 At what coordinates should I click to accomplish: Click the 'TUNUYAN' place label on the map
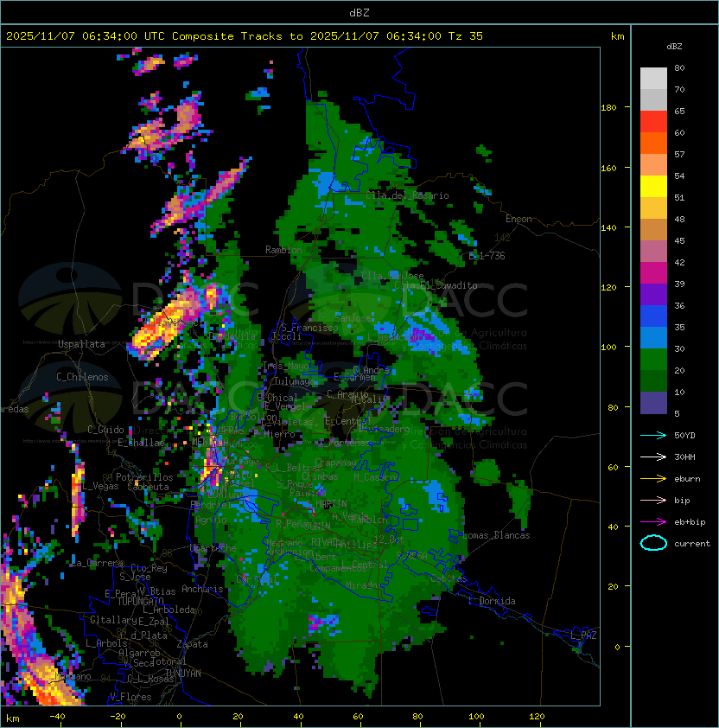pyautogui.click(x=183, y=674)
